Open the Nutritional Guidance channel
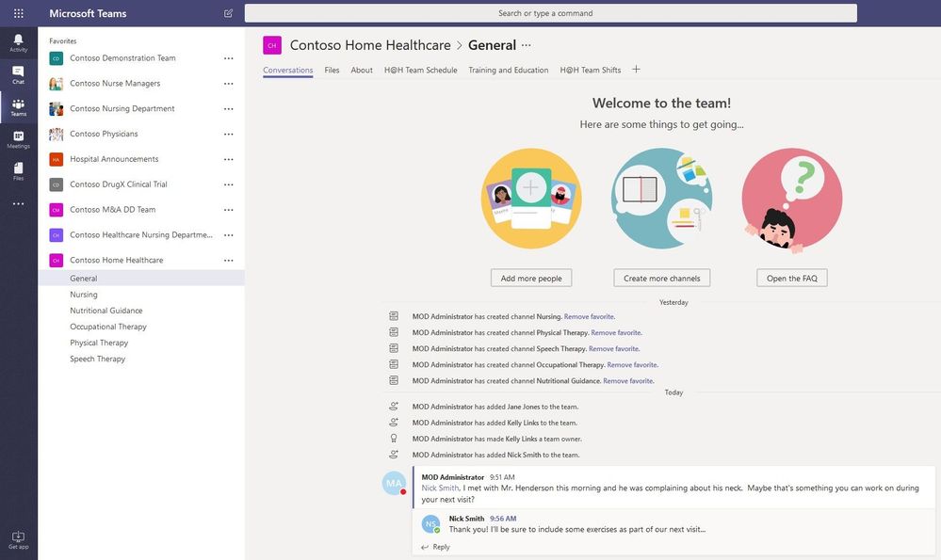 click(106, 311)
